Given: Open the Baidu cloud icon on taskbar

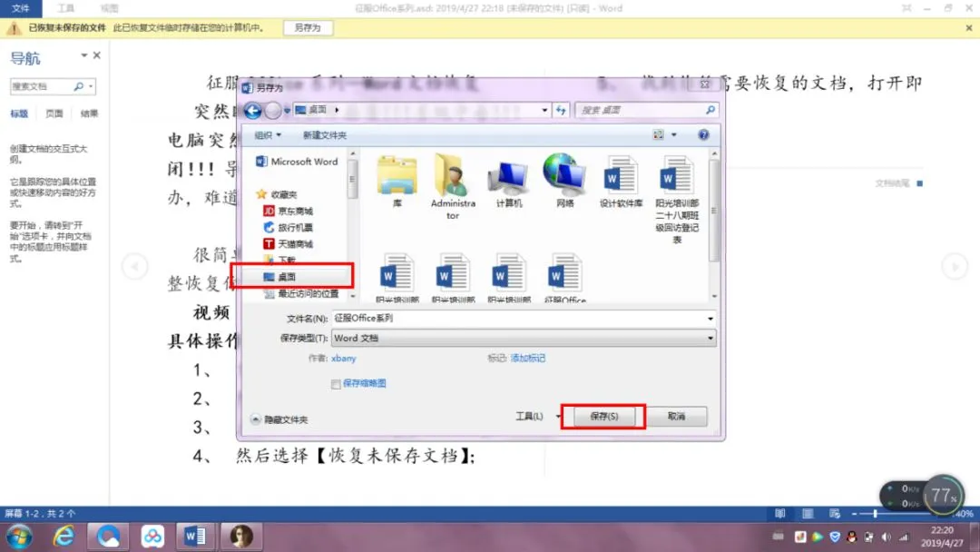Looking at the screenshot, I should point(152,537).
